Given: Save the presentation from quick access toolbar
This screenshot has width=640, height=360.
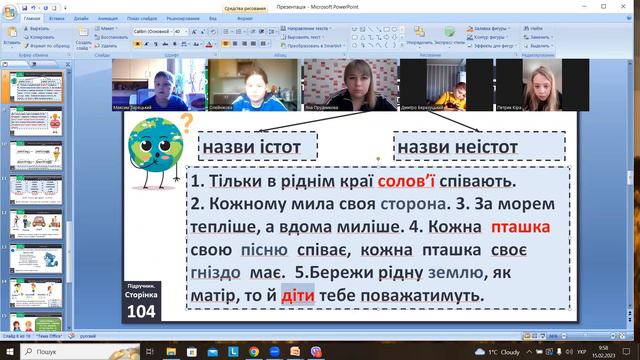Looking at the screenshot, I should pos(25,8).
